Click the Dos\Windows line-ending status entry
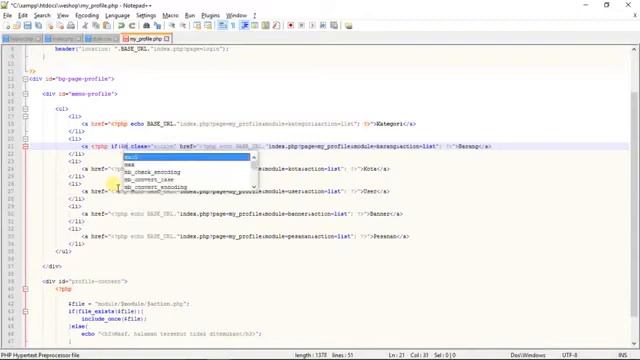640x360 pixels. [x=527, y=355]
